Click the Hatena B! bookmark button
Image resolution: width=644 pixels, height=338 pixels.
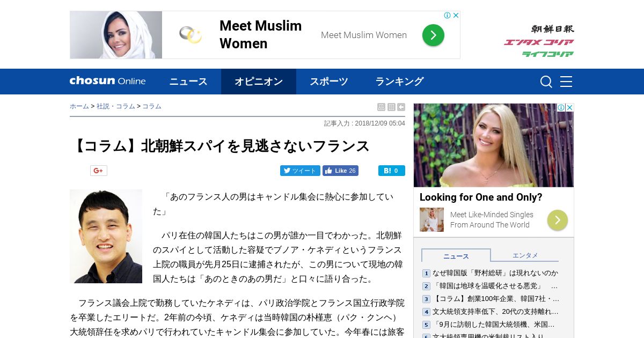point(392,171)
